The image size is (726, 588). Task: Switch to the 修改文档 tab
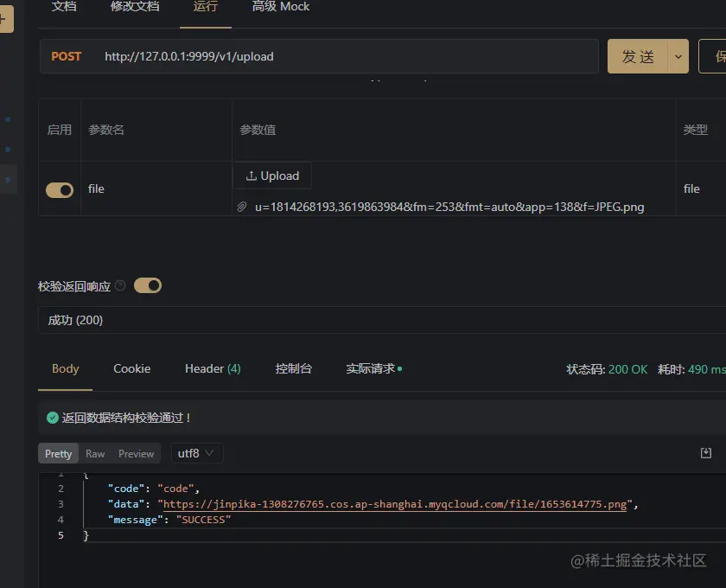pyautogui.click(x=135, y=8)
